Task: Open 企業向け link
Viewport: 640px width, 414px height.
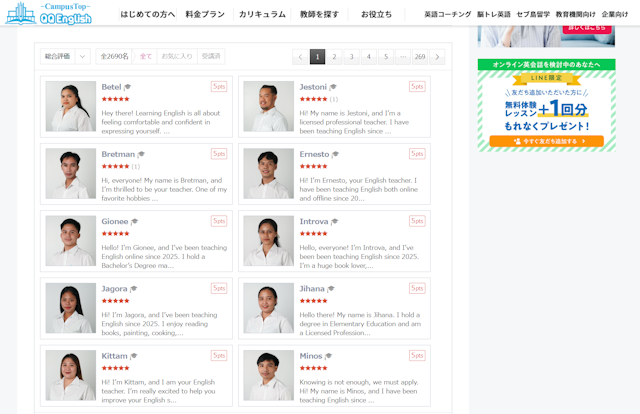Action: [615, 14]
